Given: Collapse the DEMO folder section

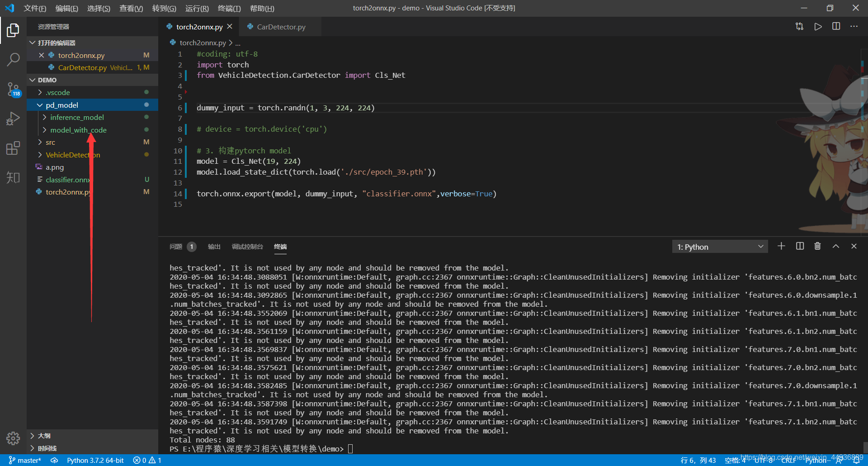Looking at the screenshot, I should point(33,80).
